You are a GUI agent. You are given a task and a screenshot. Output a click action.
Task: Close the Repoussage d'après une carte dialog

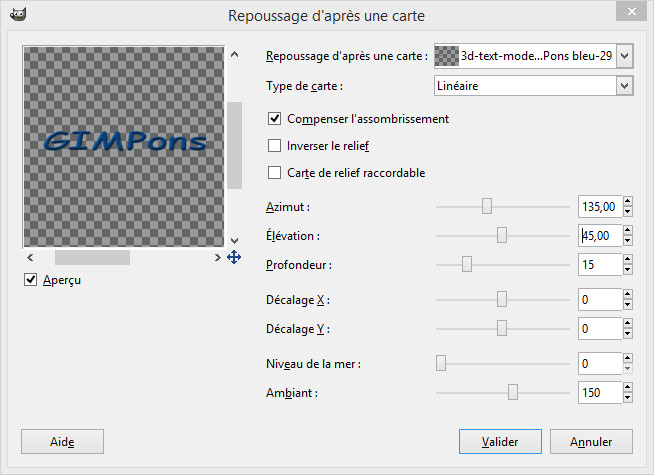(631, 12)
